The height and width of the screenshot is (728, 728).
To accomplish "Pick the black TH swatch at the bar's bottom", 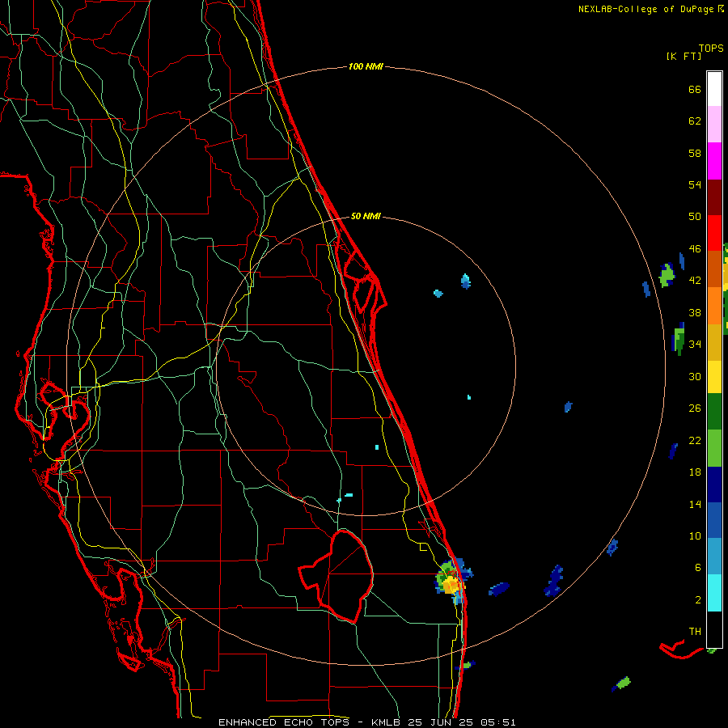I will (x=714, y=629).
